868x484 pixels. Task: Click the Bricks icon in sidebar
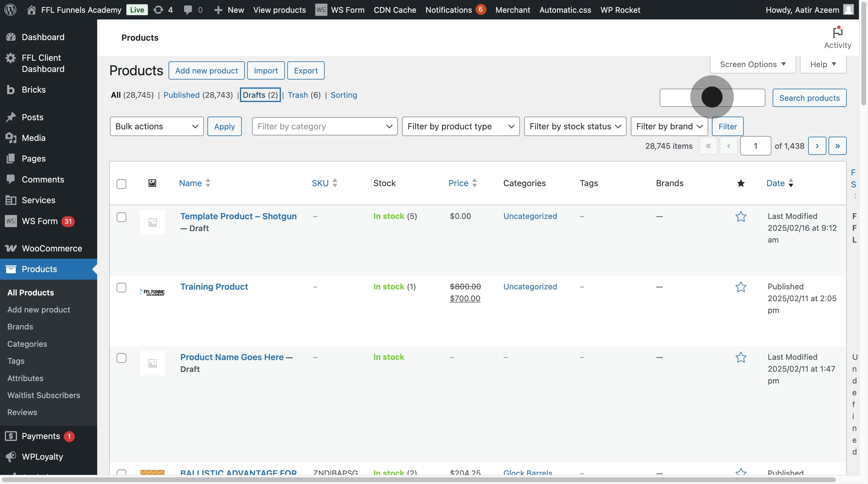click(x=11, y=90)
